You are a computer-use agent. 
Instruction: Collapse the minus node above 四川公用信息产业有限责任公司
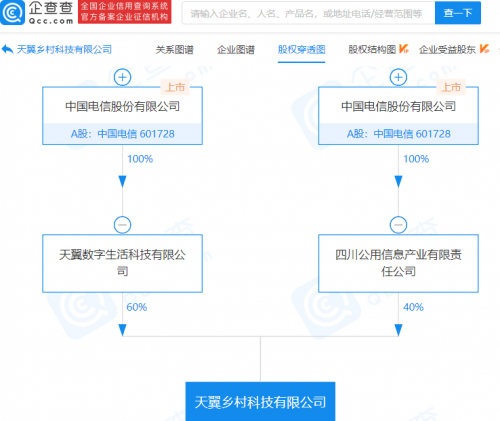pos(398,225)
